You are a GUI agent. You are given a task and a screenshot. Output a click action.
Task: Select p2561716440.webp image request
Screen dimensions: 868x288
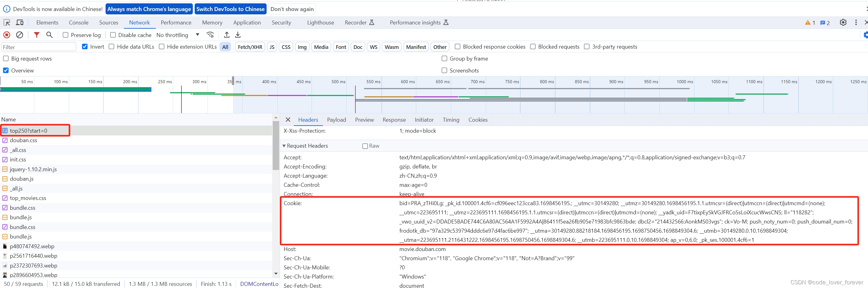[136, 256]
